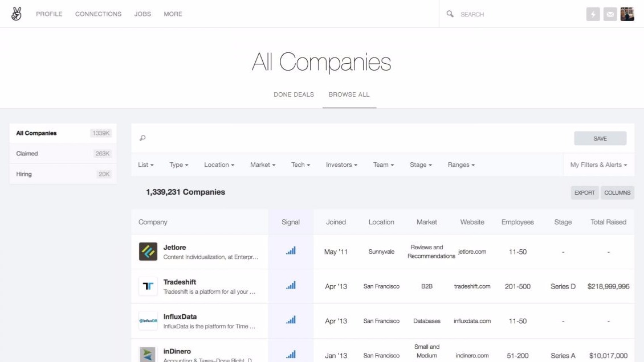Click the Export button
Viewport: 644px width, 362px height.
[585, 193]
